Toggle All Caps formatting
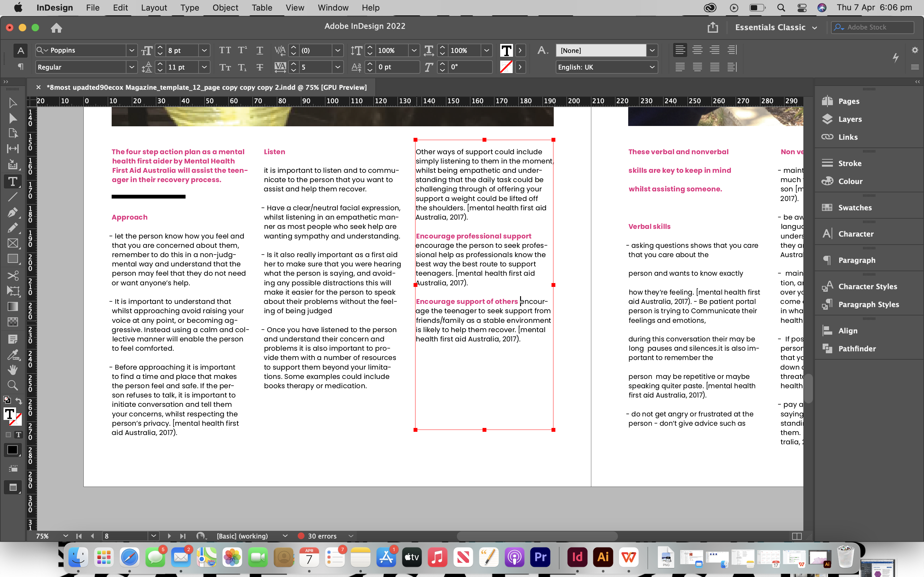 pyautogui.click(x=225, y=50)
